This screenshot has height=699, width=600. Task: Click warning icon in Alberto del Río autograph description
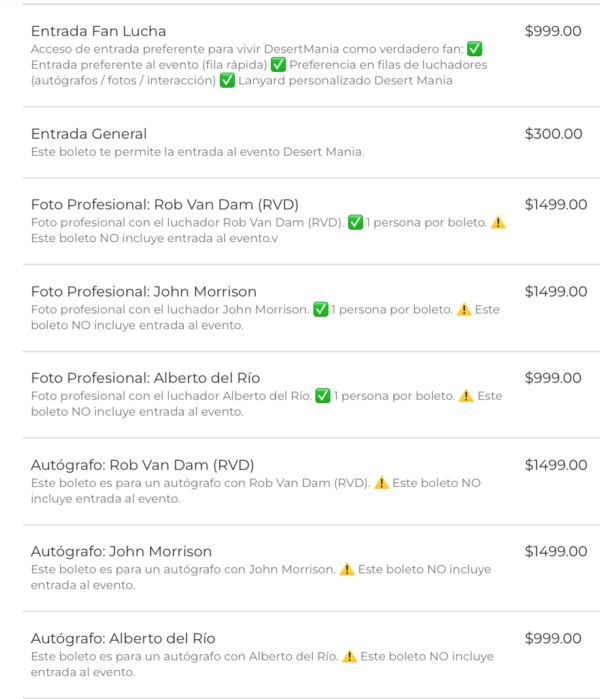point(350,657)
